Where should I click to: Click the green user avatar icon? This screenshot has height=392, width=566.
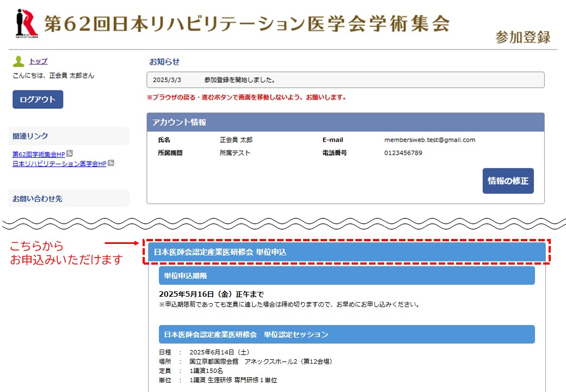click(19, 62)
